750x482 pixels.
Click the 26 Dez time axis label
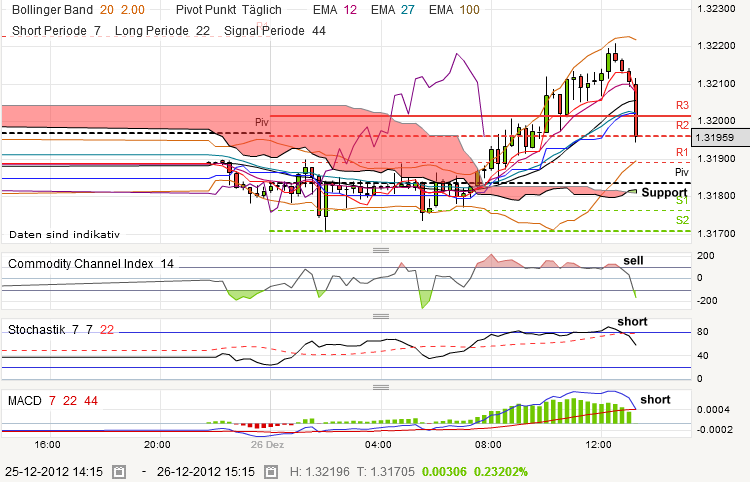tap(267, 445)
